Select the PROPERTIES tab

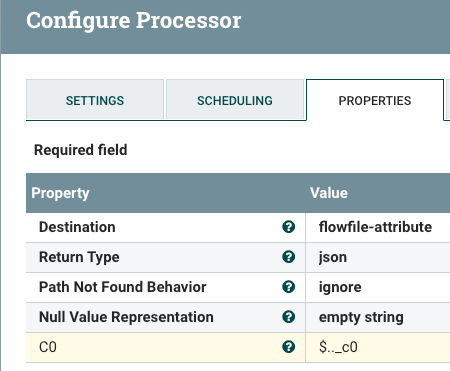[375, 100]
